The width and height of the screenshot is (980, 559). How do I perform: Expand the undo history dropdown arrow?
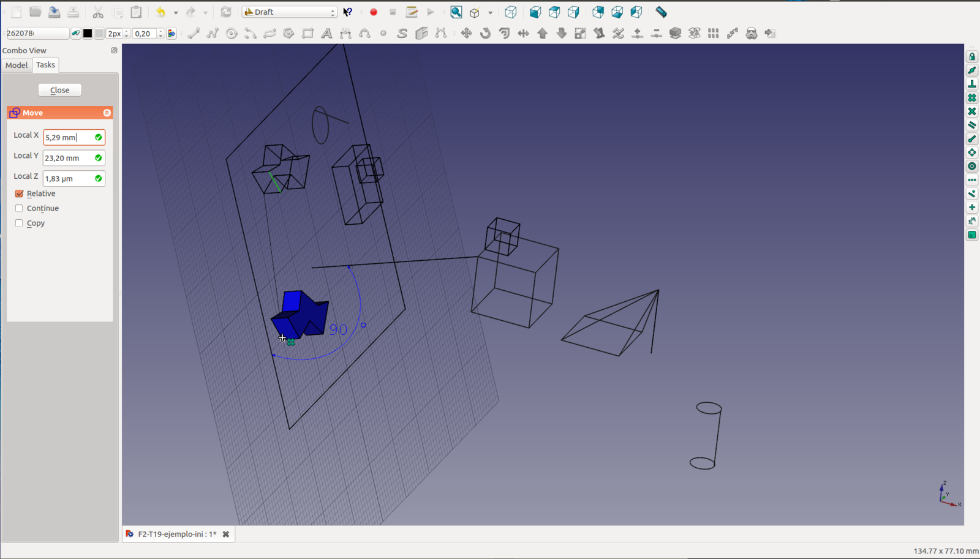[176, 13]
